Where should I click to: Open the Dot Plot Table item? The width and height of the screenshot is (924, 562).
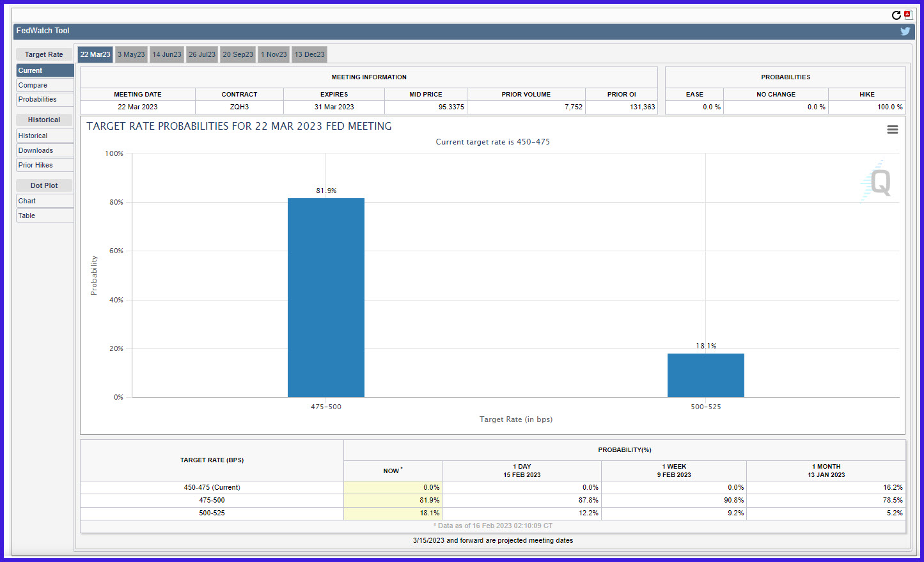45,215
